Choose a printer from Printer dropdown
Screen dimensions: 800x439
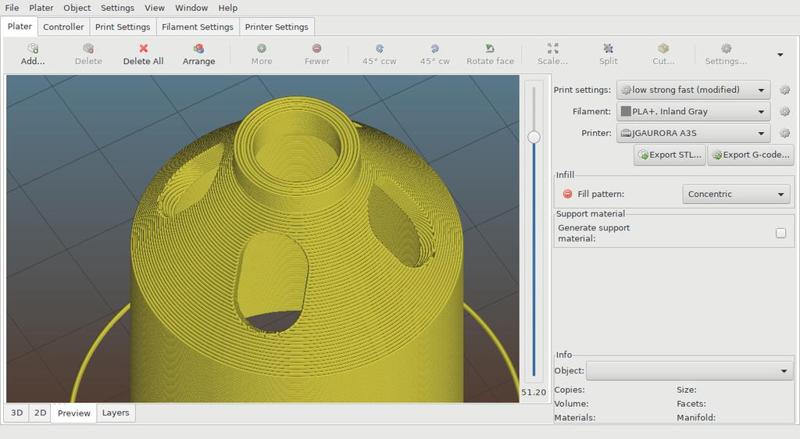coord(693,132)
